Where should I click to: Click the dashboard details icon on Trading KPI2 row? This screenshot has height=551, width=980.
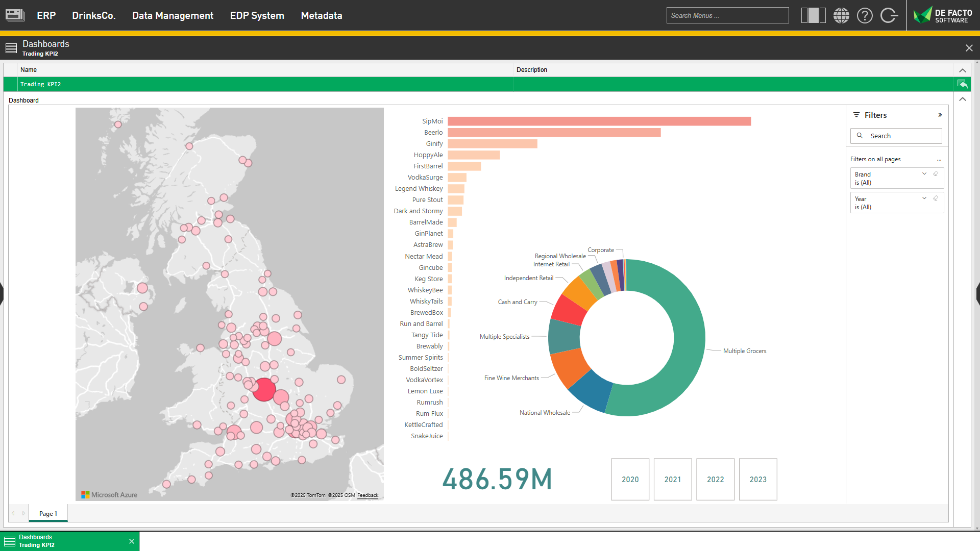click(963, 84)
